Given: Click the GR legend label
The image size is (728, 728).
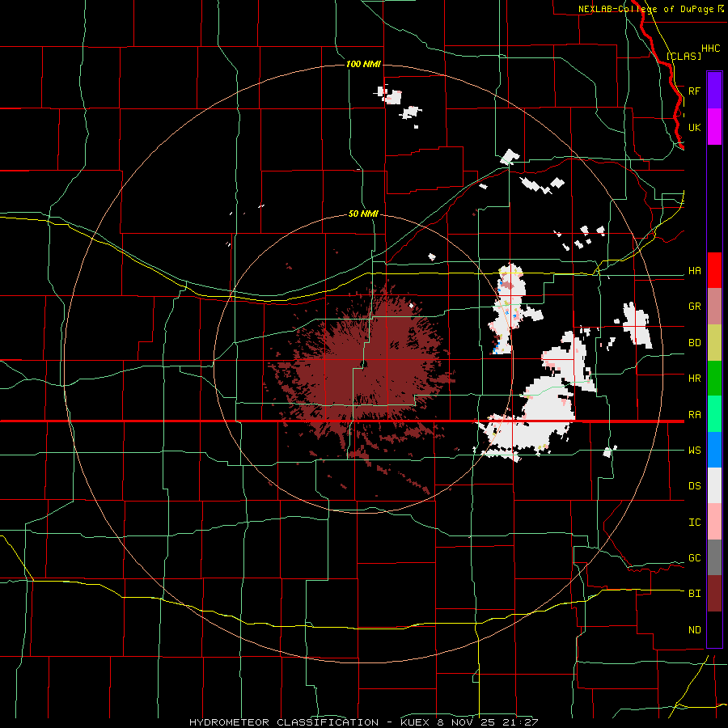Looking at the screenshot, I should pyautogui.click(x=694, y=307).
